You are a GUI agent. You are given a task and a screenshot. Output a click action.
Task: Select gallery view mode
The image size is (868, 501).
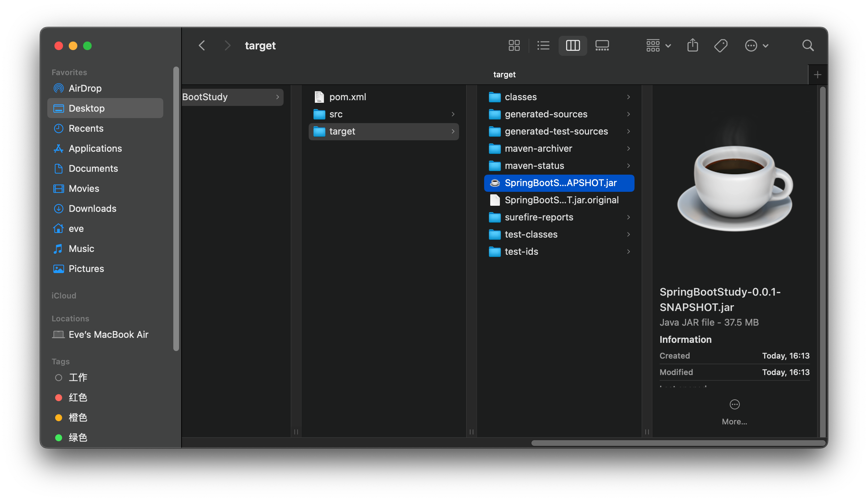(x=602, y=45)
